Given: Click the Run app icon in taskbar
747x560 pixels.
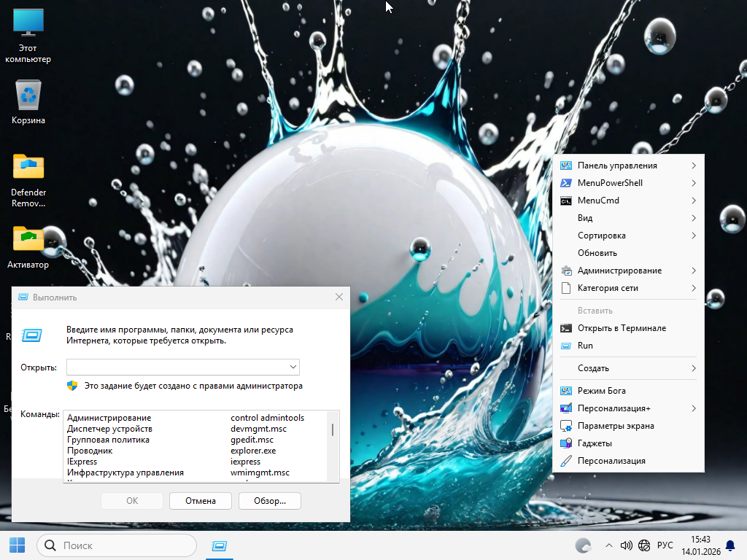Looking at the screenshot, I should click(218, 545).
